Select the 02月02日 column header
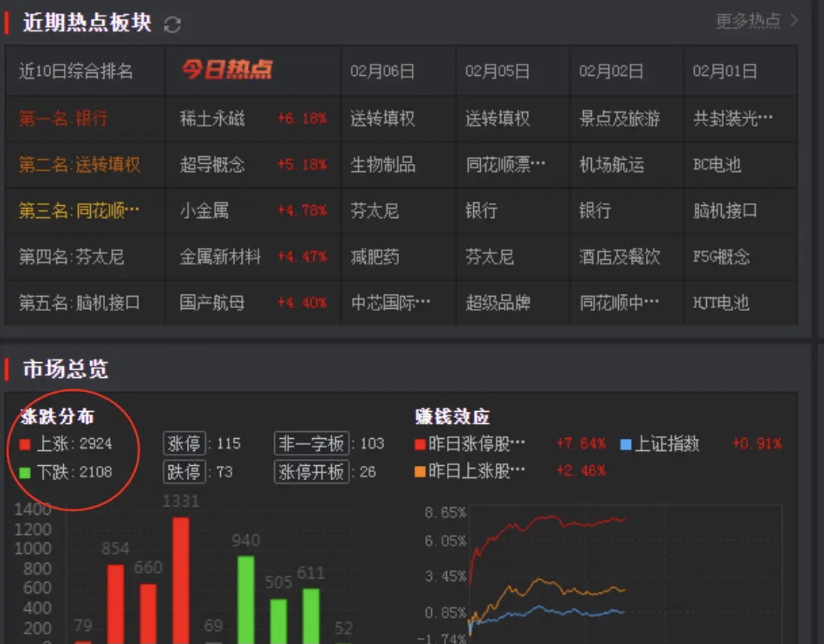This screenshot has height=644, width=824. click(x=611, y=71)
